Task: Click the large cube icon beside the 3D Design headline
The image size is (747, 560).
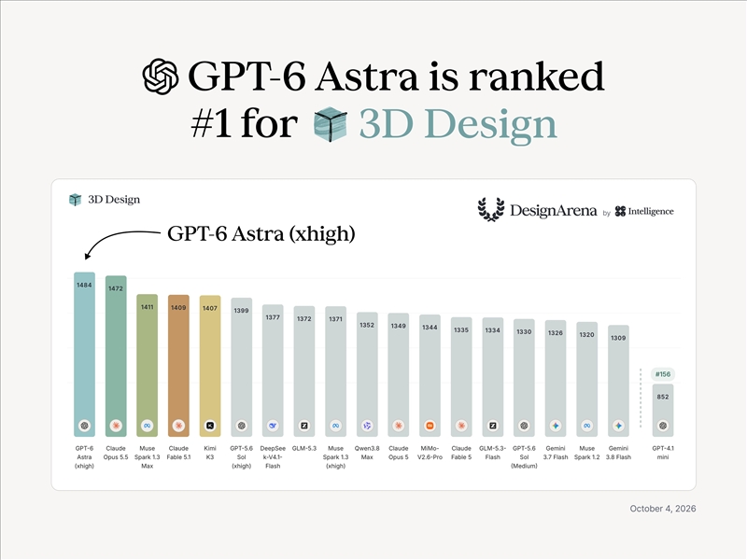Action: (x=331, y=124)
